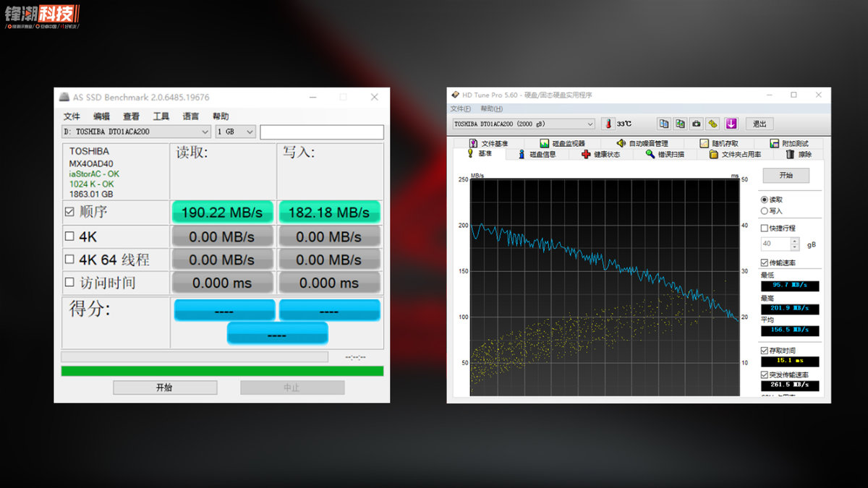868x488 pixels.
Task: Click the thermometer temperature icon
Action: [x=608, y=124]
